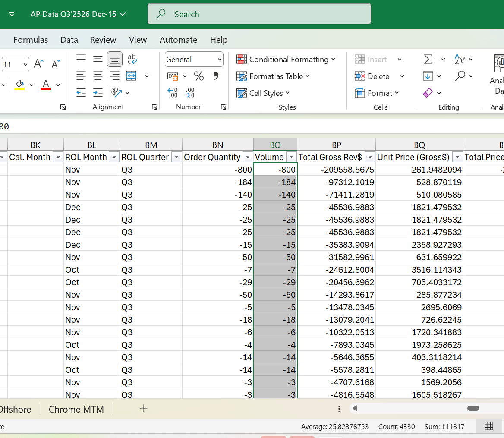The width and height of the screenshot is (504, 438).
Task: Click the AutoSum sigma icon
Action: click(x=428, y=59)
